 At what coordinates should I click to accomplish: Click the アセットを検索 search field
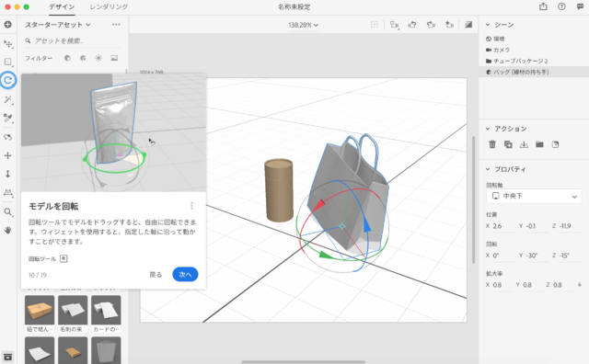pos(74,40)
